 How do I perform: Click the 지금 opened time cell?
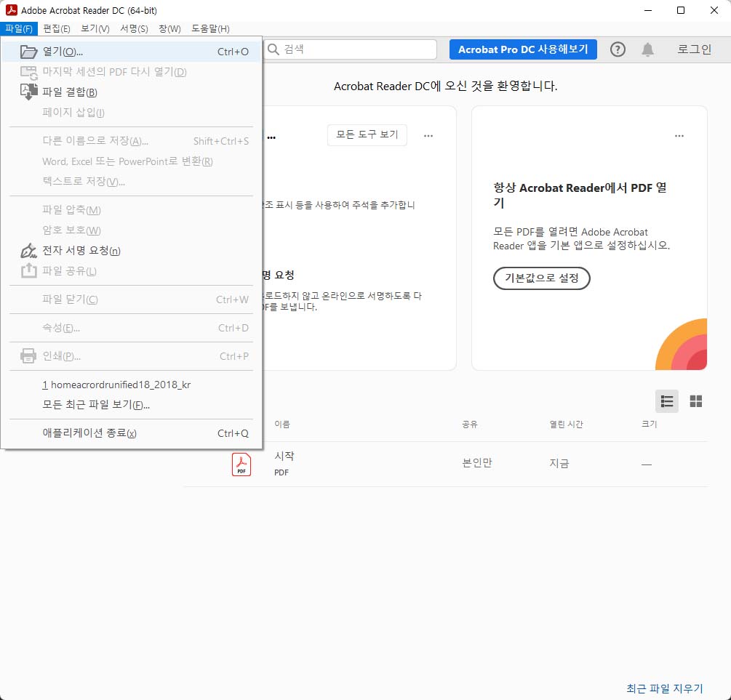(x=559, y=463)
